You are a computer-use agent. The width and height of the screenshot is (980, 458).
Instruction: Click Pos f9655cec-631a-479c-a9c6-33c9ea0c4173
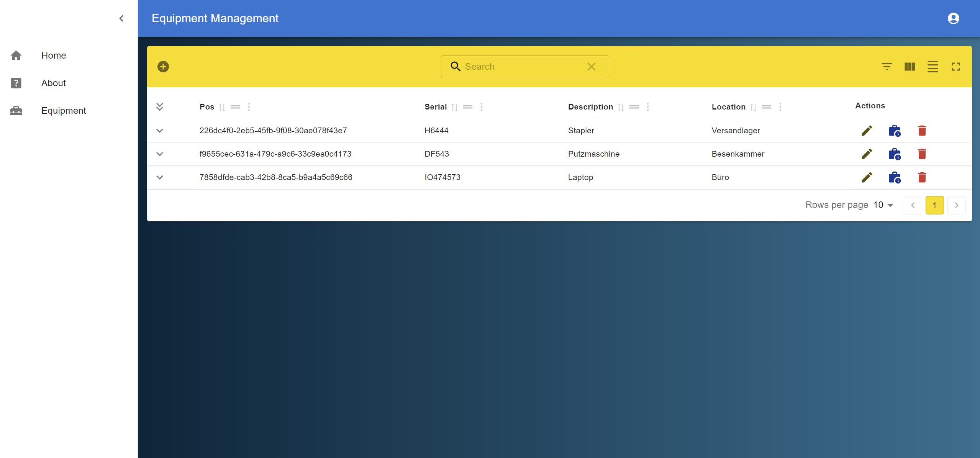[275, 154]
